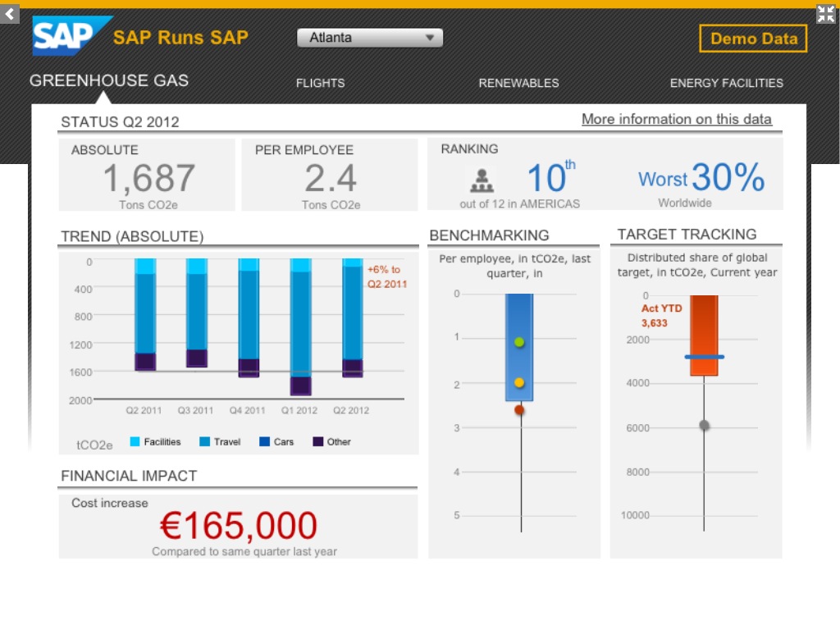This screenshot has height=630, width=840.
Task: Click the Cars legend swatch
Action: (264, 441)
